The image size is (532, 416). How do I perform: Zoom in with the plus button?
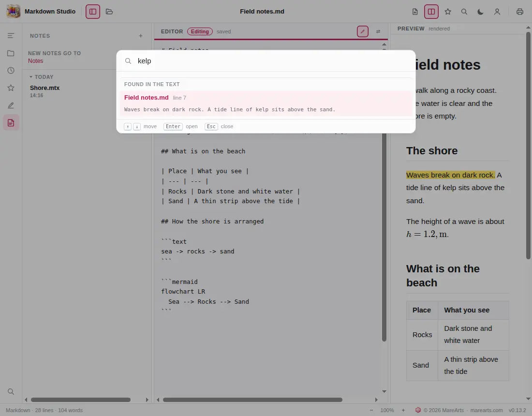[x=403, y=410]
